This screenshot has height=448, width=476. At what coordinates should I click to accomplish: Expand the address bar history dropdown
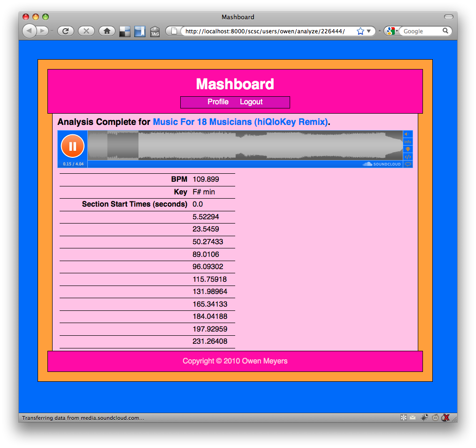[x=369, y=31]
